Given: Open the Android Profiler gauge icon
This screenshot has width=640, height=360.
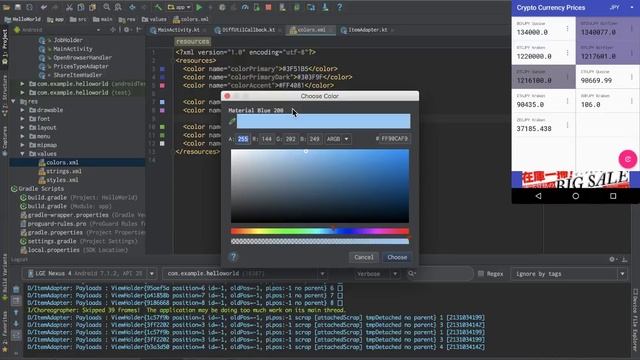Looking at the screenshot, I should pos(245,7).
